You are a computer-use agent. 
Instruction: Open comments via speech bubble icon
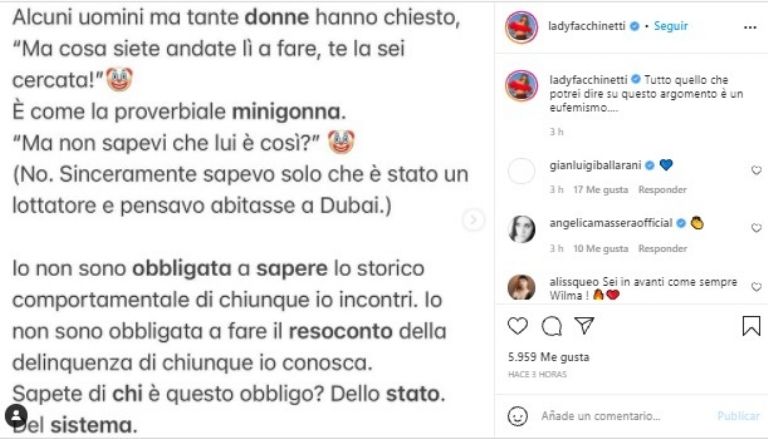click(552, 326)
